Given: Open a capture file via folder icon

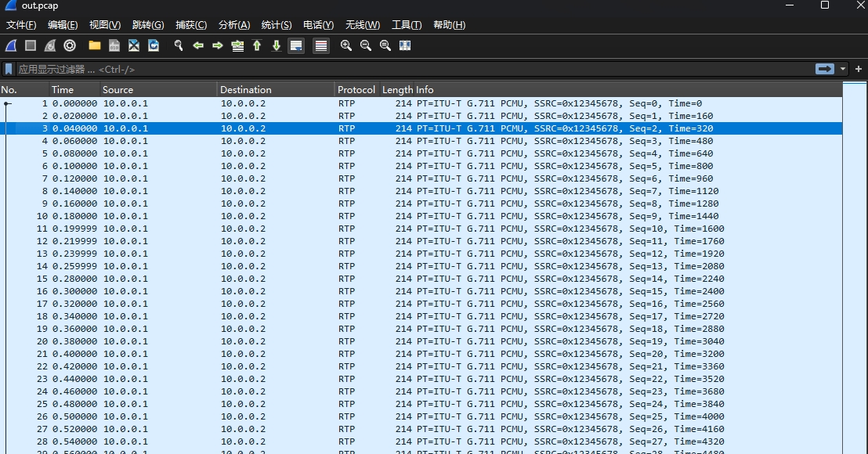Looking at the screenshot, I should [x=95, y=46].
